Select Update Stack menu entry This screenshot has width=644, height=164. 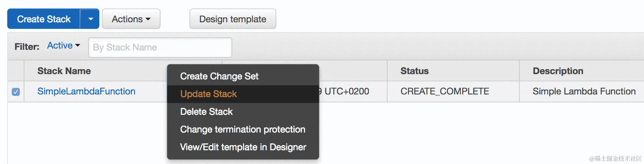tap(209, 94)
